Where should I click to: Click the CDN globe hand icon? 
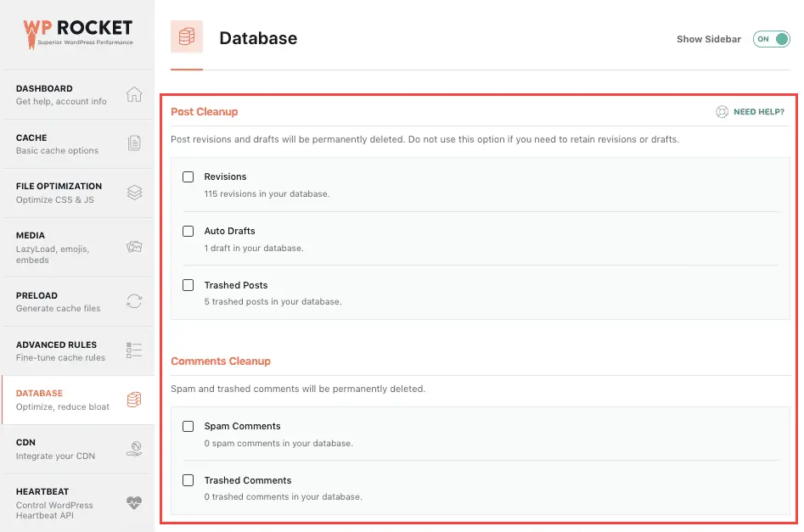click(x=134, y=449)
